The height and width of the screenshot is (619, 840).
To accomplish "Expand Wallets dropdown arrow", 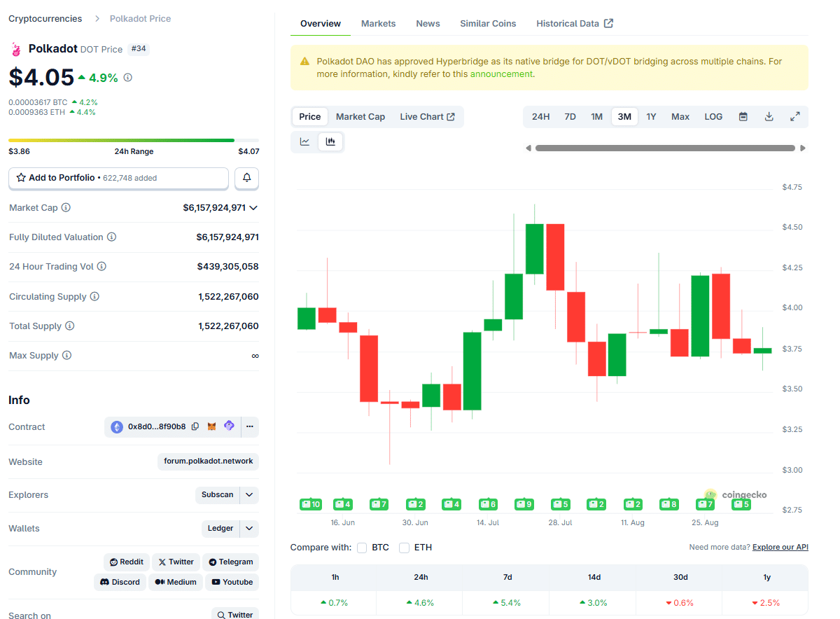I will click(249, 529).
